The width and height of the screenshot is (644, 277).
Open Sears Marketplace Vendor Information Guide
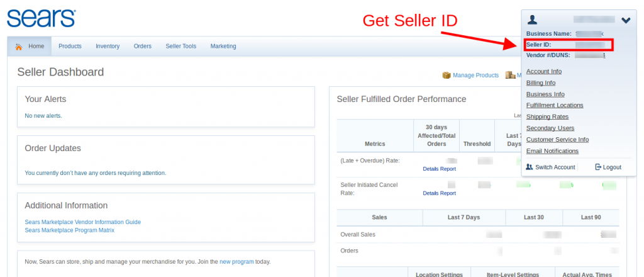point(82,222)
